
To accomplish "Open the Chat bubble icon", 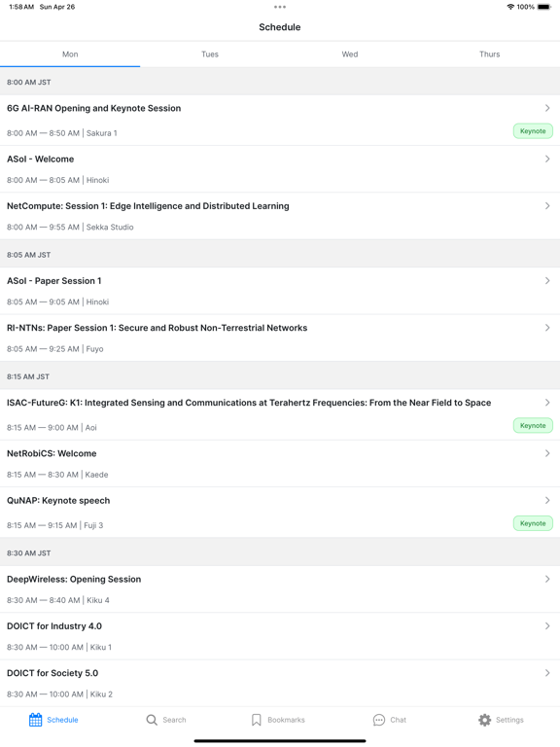I will [379, 720].
